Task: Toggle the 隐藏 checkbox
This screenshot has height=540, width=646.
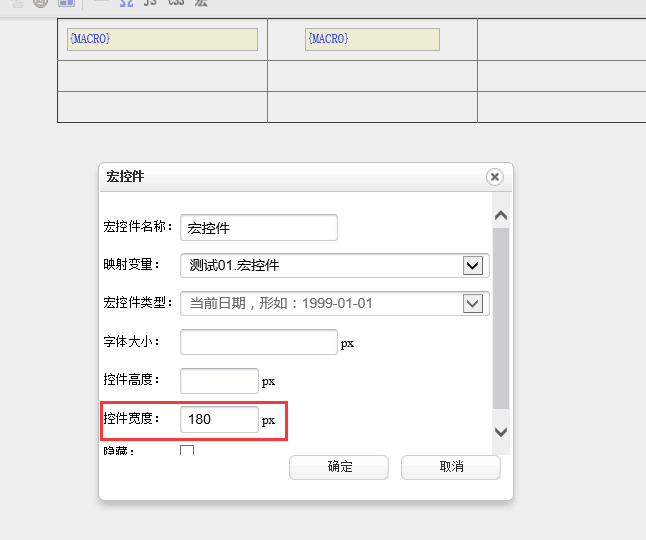Action: [187, 451]
